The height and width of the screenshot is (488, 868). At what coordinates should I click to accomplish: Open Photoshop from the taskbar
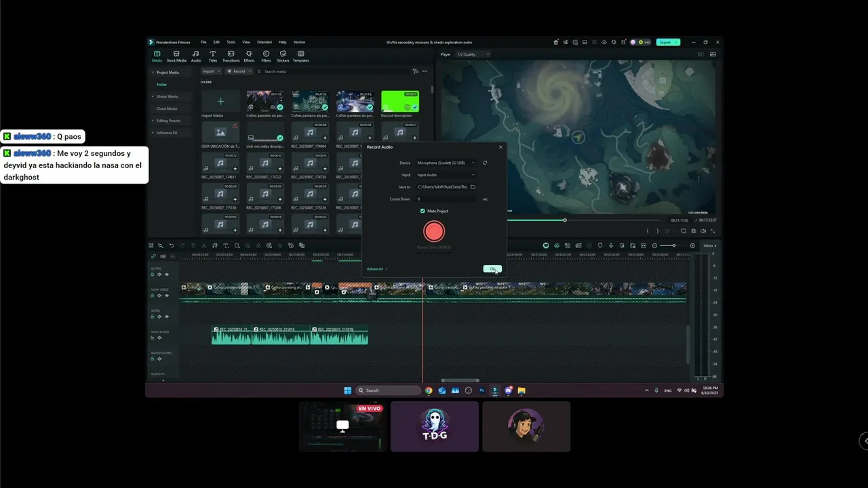(482, 390)
